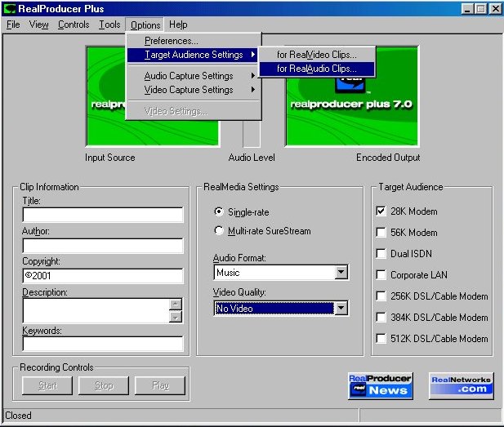
Task: Check 512K DSL/Cable Modem option
Action: coord(381,338)
